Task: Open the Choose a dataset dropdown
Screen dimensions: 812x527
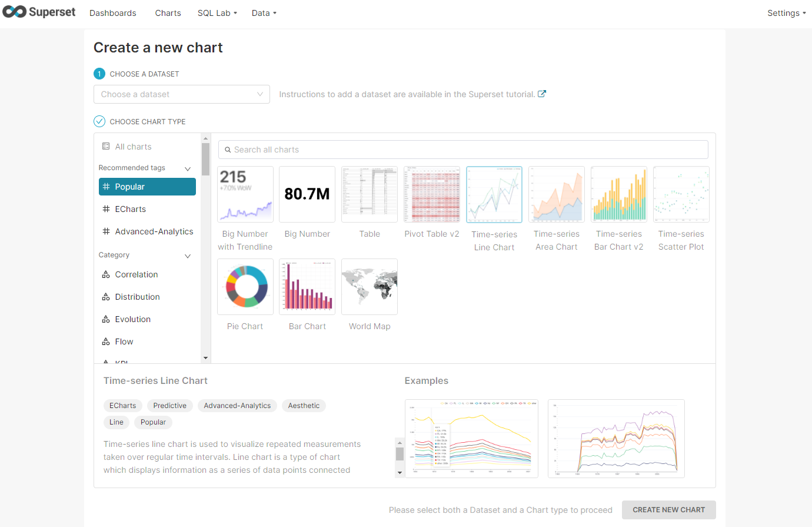Action: [x=181, y=94]
